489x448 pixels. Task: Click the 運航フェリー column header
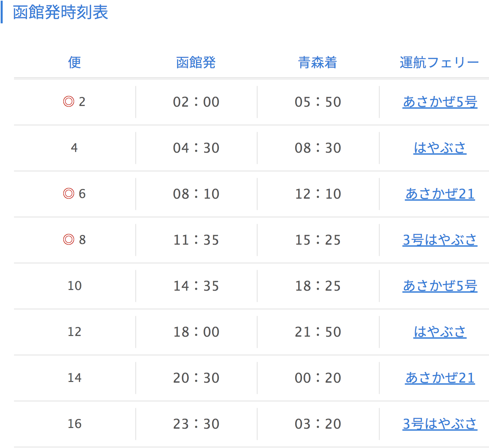click(x=440, y=62)
